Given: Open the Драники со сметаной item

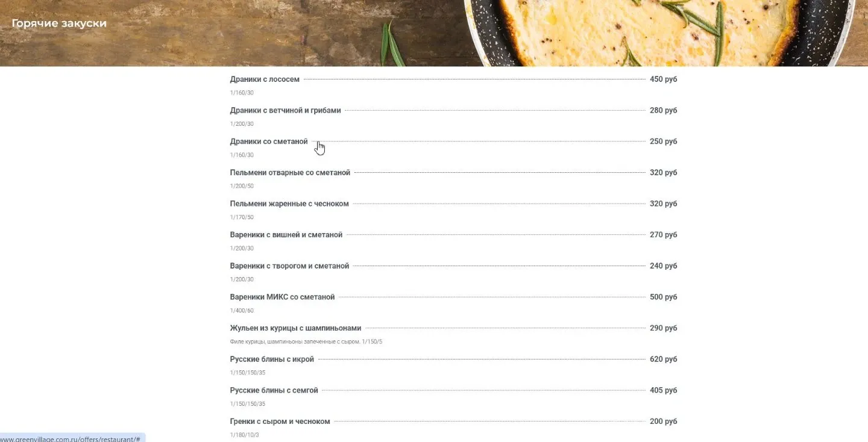Looking at the screenshot, I should pyautogui.click(x=269, y=142).
